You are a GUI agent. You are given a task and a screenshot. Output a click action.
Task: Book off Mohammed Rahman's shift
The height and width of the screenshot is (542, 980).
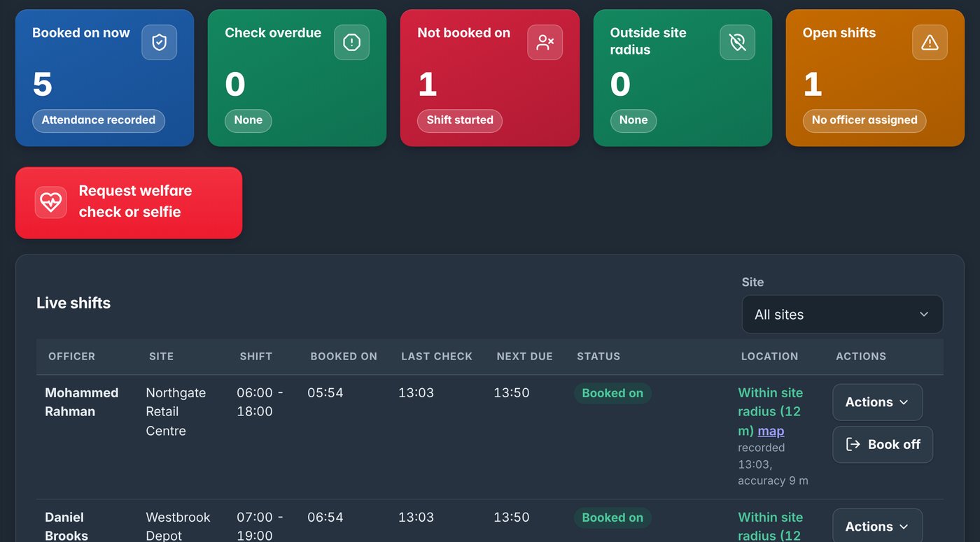[x=883, y=444]
